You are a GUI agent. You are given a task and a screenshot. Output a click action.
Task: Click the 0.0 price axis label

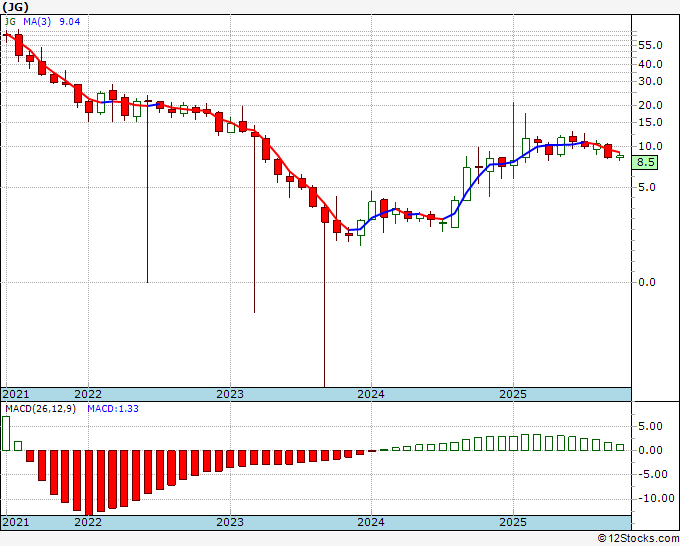pos(647,282)
